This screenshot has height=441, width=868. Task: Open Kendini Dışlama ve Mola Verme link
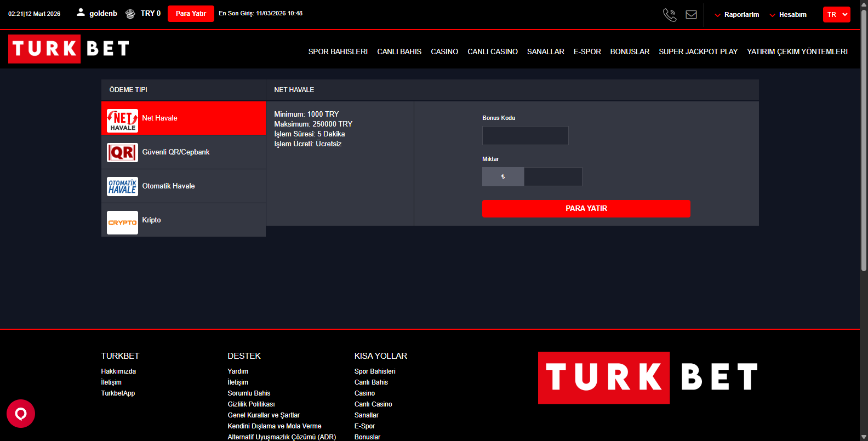(275, 426)
